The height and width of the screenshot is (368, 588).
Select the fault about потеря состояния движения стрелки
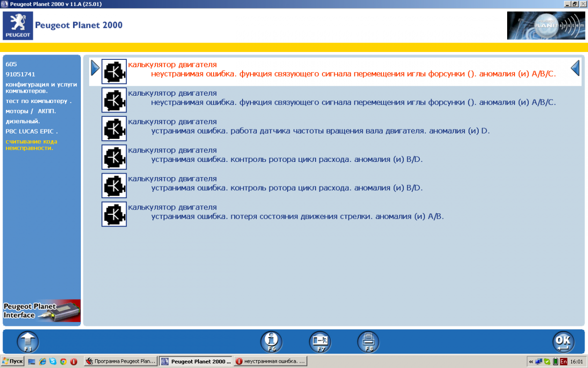point(297,216)
